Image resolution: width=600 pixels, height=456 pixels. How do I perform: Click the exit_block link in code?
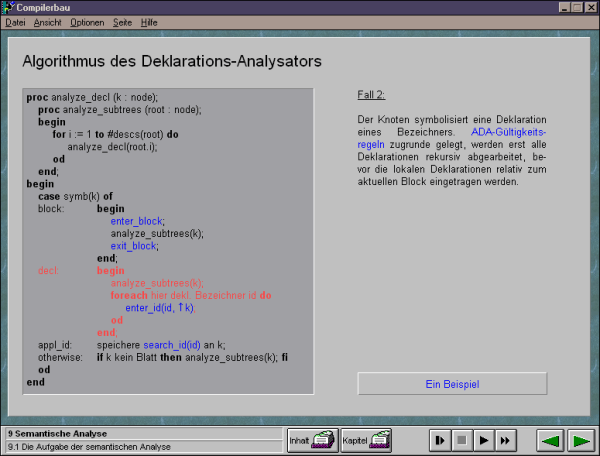(134, 246)
